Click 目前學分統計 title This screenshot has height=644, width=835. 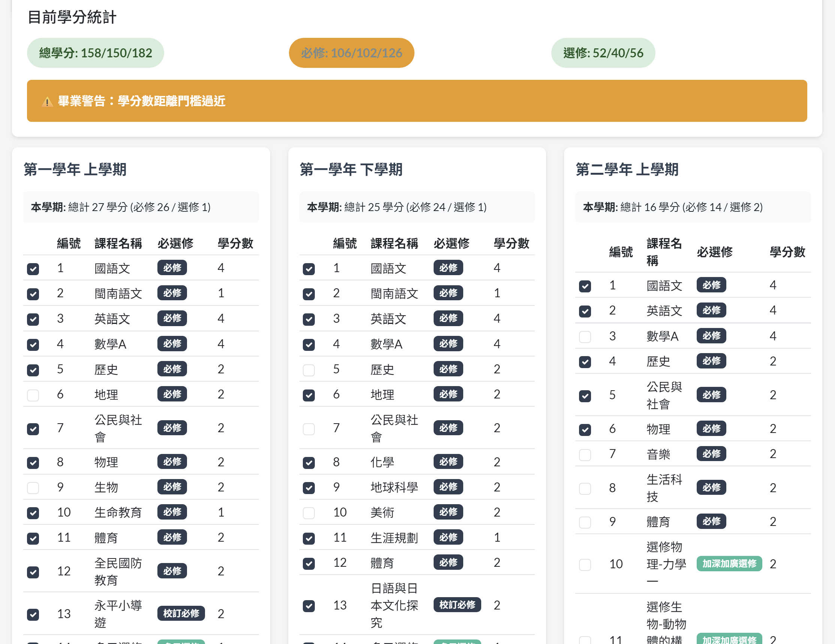coord(72,17)
